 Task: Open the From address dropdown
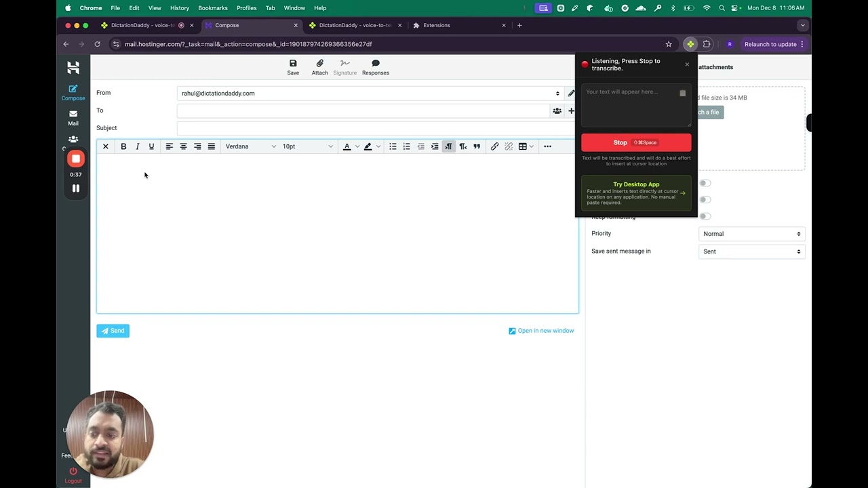pos(370,94)
